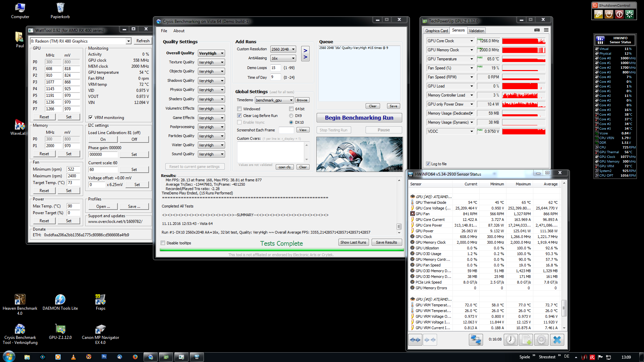The width and height of the screenshot is (644, 362).
Task: Open the GPU Core Clock sensor dropdown
Action: [472, 41]
